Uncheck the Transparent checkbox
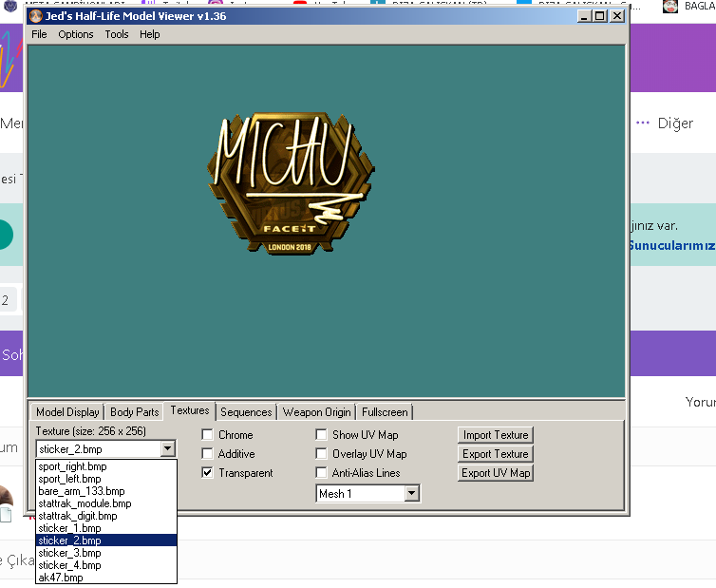The image size is (716, 588). click(x=207, y=472)
